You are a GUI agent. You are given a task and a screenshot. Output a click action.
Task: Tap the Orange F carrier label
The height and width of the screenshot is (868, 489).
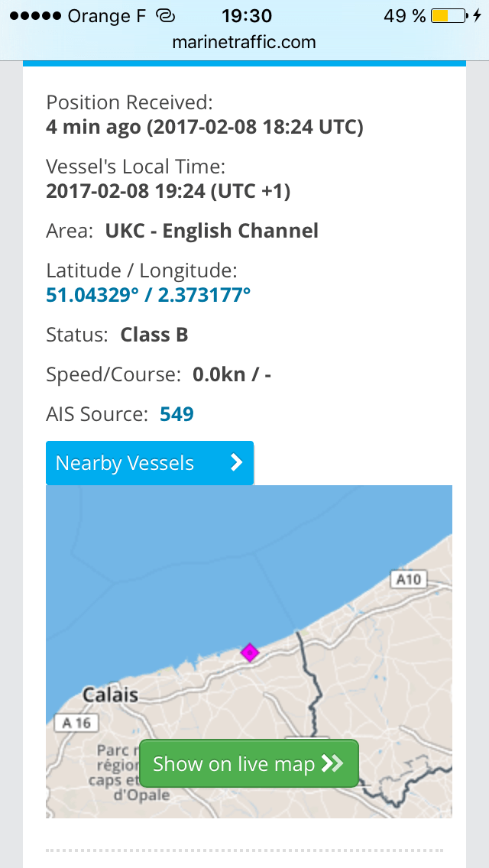[107, 16]
